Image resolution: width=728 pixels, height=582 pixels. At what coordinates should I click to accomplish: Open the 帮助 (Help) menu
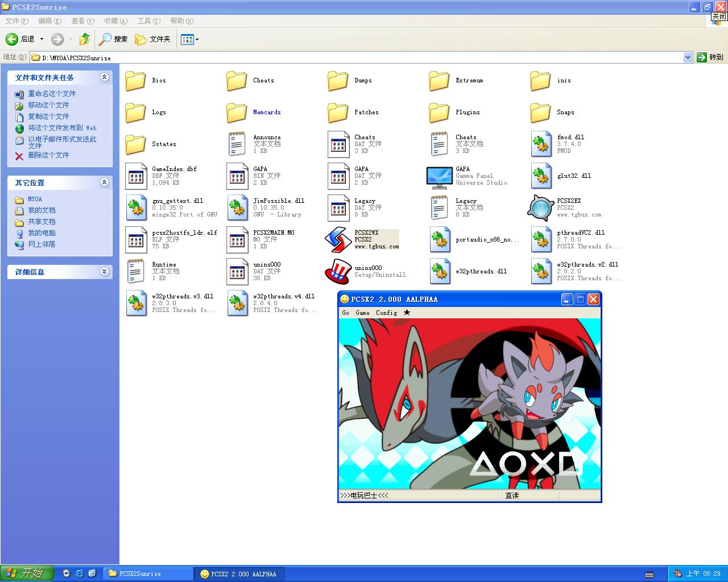[x=181, y=21]
